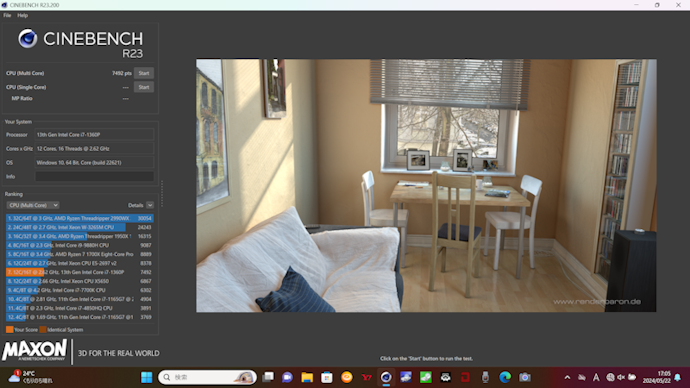Toggle the IME input mode A indicator
The width and height of the screenshot is (690, 388).
[596, 377]
